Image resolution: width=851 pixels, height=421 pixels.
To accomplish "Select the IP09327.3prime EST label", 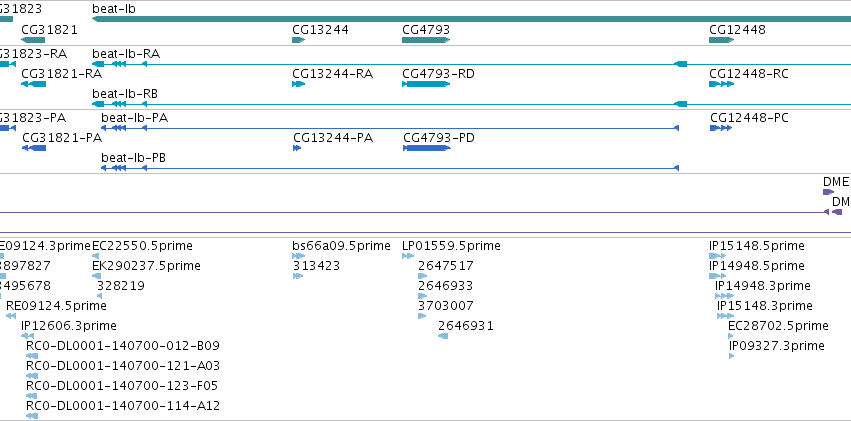I will (x=777, y=346).
